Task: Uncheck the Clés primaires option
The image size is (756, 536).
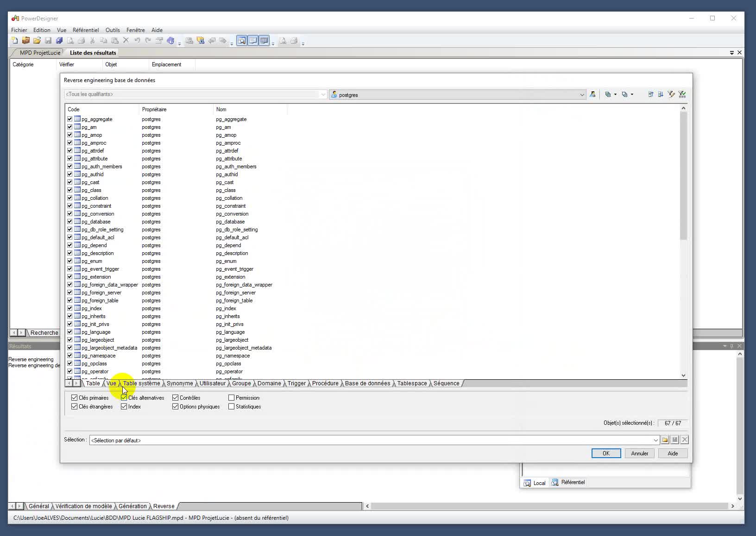Action: click(x=75, y=397)
